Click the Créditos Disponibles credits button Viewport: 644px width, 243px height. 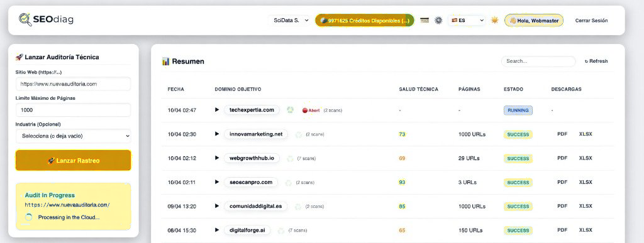(364, 21)
